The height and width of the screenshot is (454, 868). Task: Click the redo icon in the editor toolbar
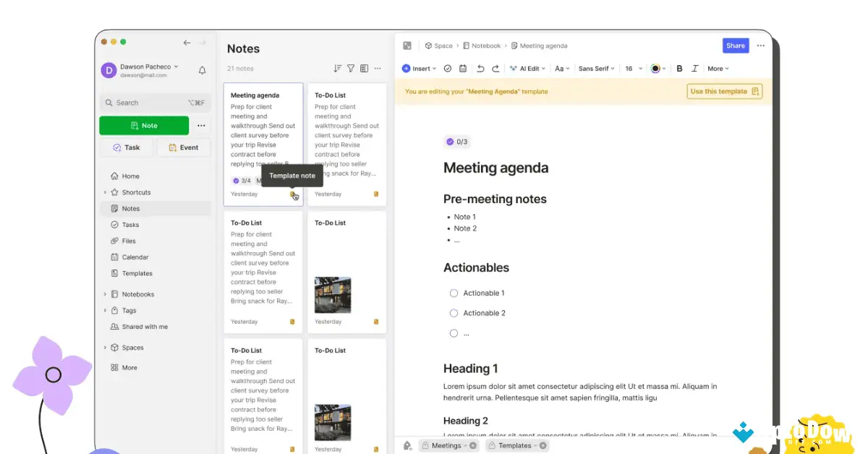pyautogui.click(x=495, y=68)
